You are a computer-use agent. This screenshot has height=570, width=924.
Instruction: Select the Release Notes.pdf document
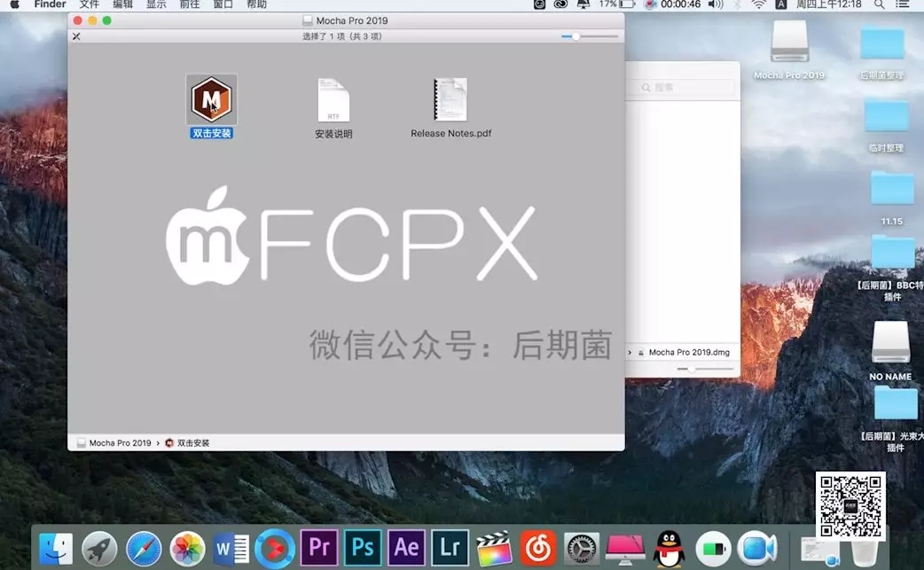click(x=450, y=100)
